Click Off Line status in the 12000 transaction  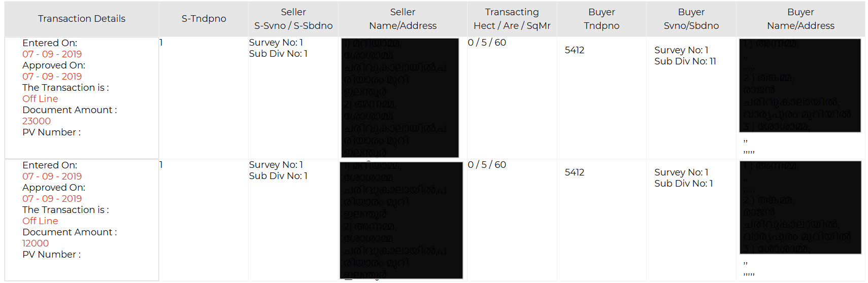click(x=40, y=221)
